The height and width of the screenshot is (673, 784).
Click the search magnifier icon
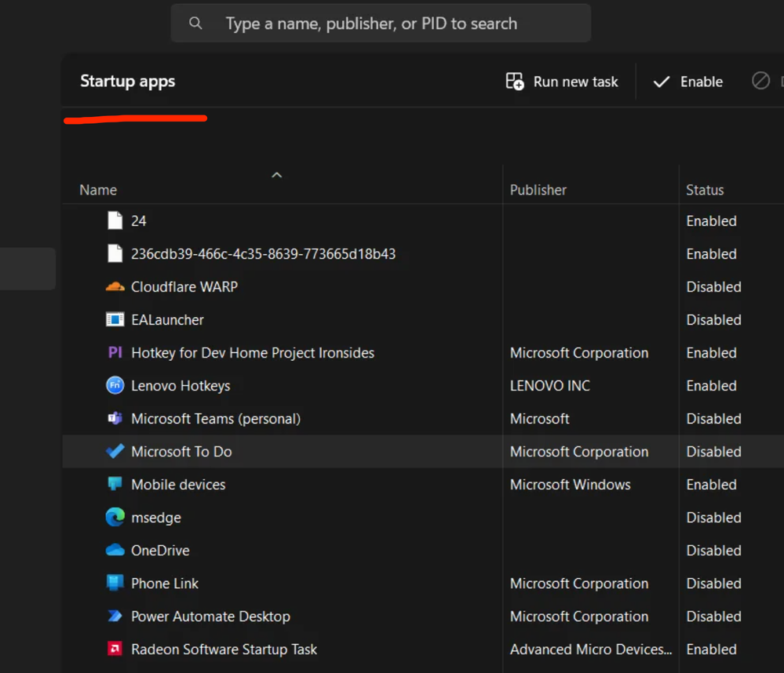coord(195,23)
